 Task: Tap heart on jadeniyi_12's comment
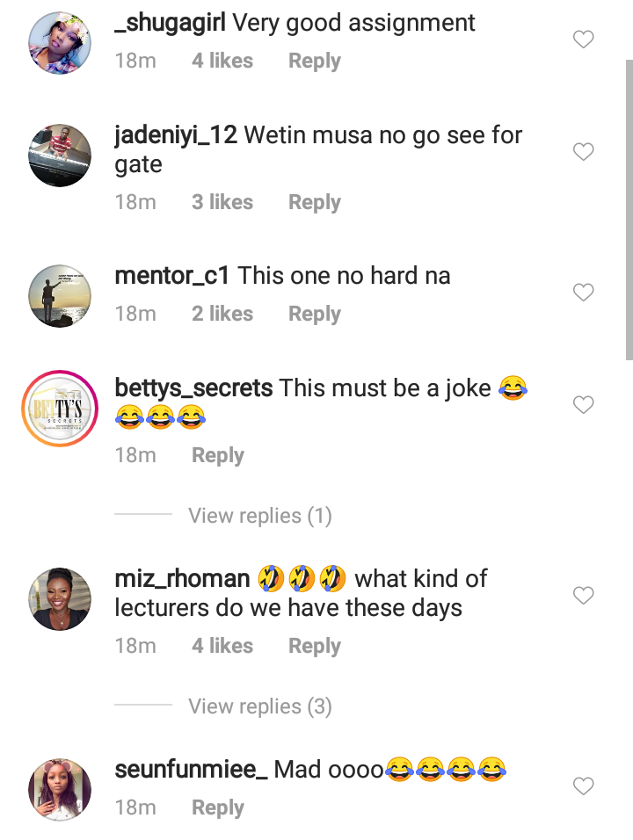pos(583,152)
